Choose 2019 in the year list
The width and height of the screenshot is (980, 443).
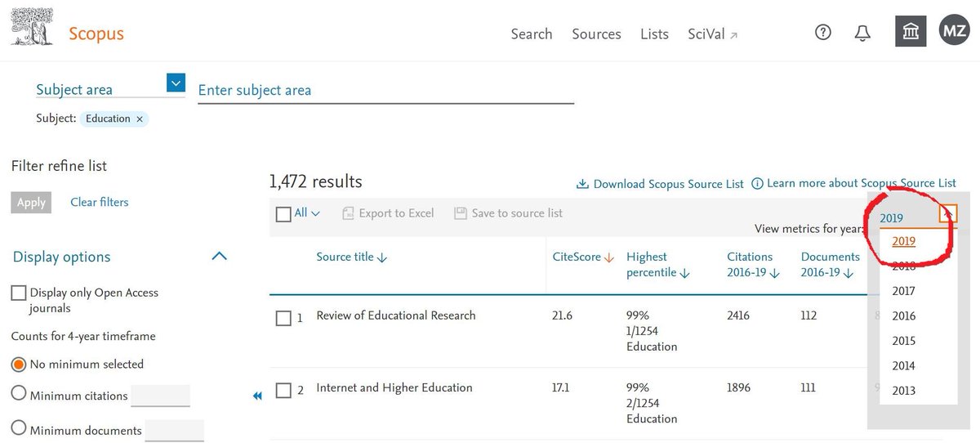coord(904,241)
